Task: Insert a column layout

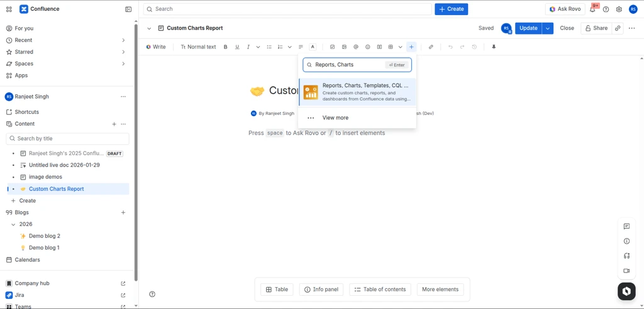Action: click(379, 46)
